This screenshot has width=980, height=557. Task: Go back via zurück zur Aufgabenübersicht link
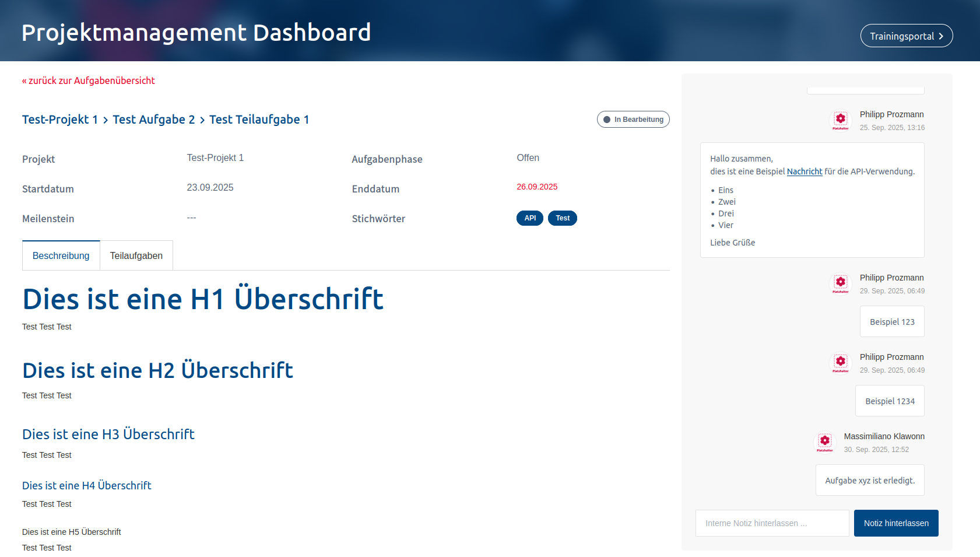coord(89,80)
